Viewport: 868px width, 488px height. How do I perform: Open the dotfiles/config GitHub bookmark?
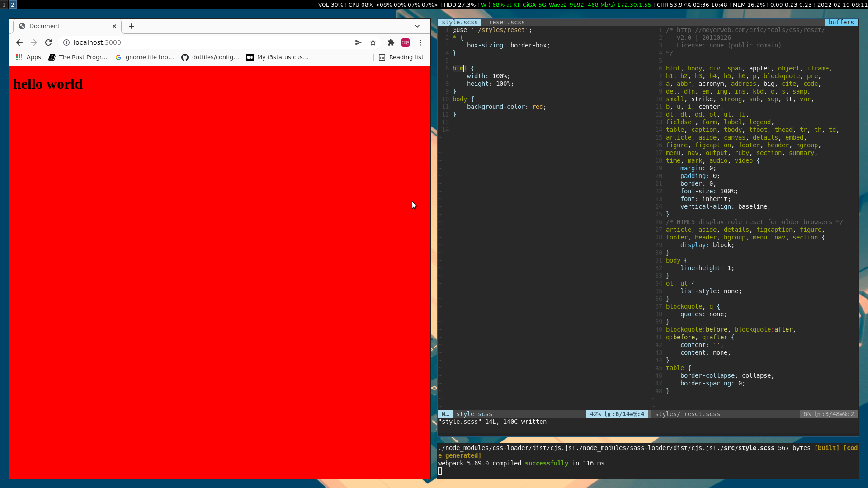(210, 57)
